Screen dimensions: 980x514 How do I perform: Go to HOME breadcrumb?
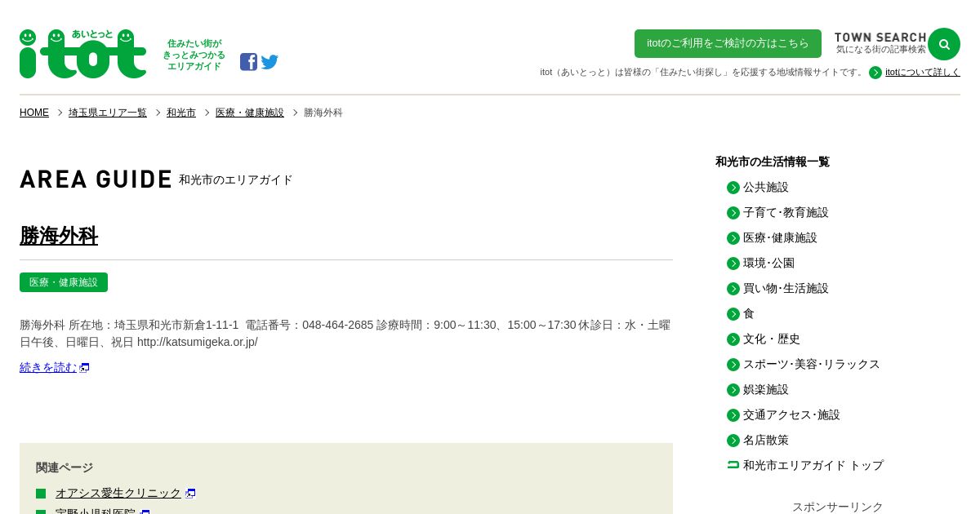coord(34,113)
